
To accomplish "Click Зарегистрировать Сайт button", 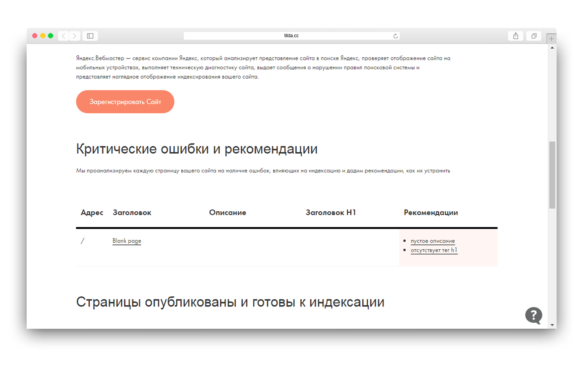I will (125, 102).
